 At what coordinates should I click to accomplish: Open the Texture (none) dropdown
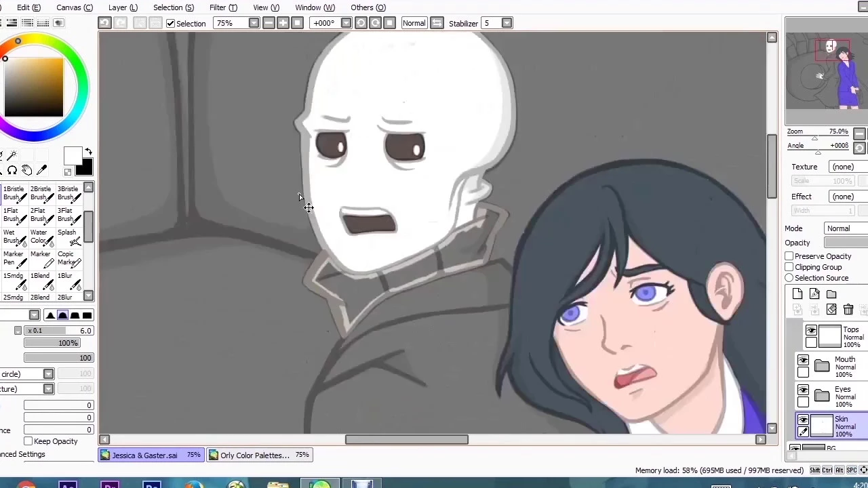(848, 167)
